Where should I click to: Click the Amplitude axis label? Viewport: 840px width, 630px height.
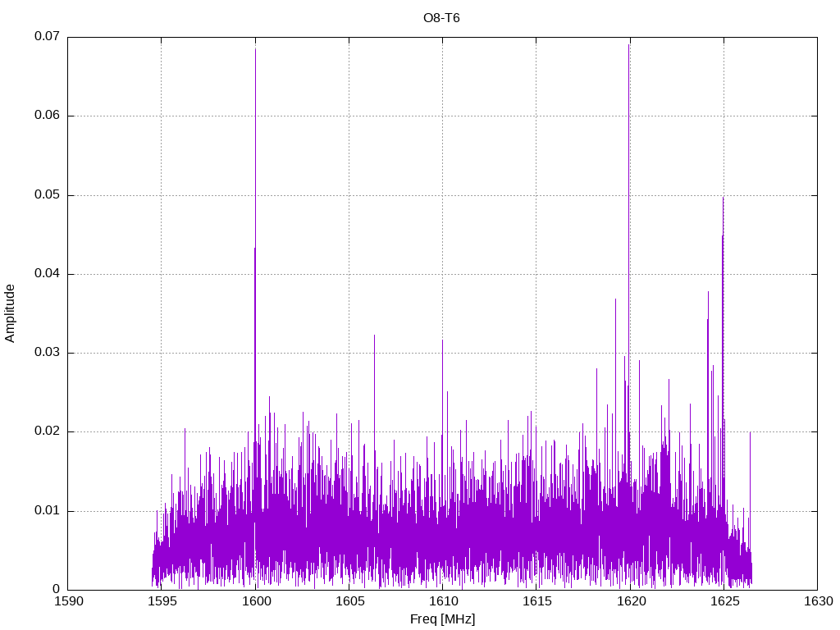10,313
